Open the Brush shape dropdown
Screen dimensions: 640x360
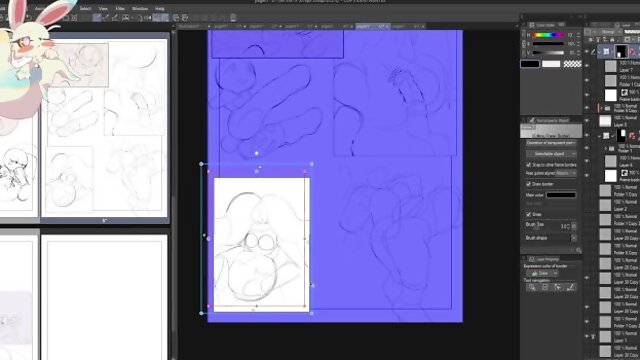[x=573, y=238]
